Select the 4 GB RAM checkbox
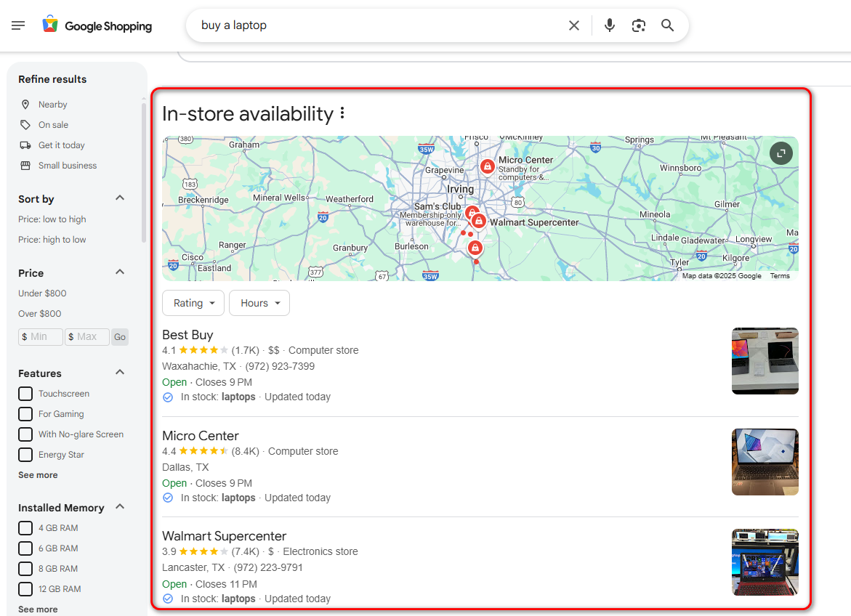Screen dimensions: 851x616 [x=25, y=528]
